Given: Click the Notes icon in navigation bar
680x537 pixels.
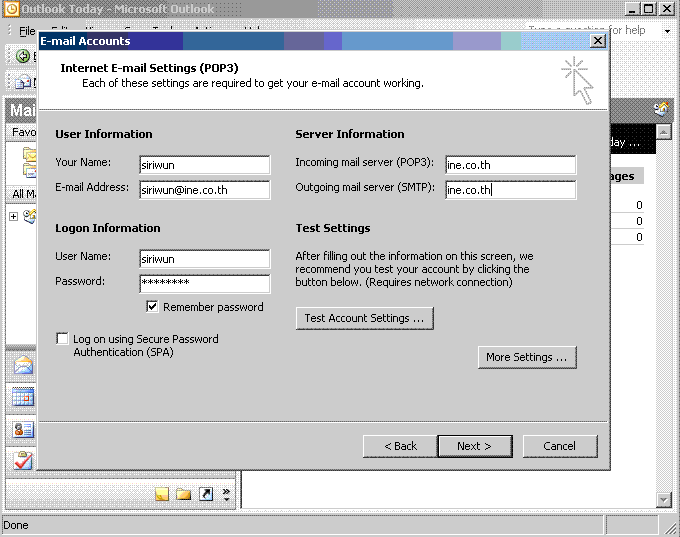Looking at the screenshot, I should (161, 494).
